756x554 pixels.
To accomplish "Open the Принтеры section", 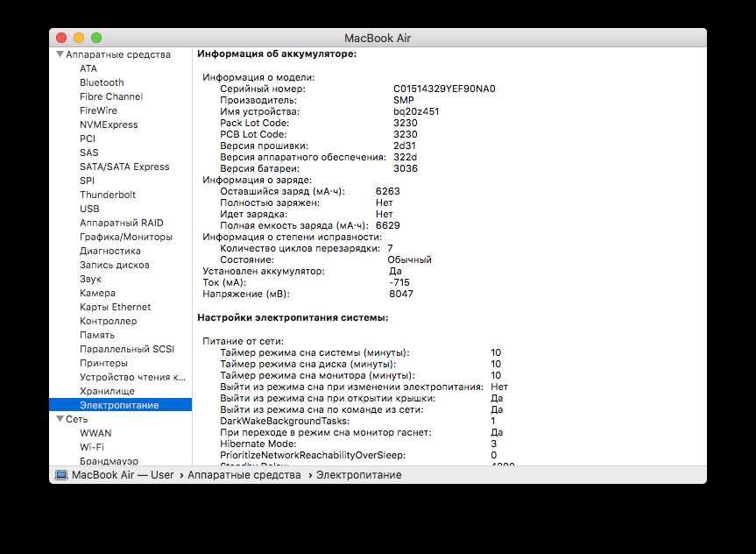I will point(103,362).
